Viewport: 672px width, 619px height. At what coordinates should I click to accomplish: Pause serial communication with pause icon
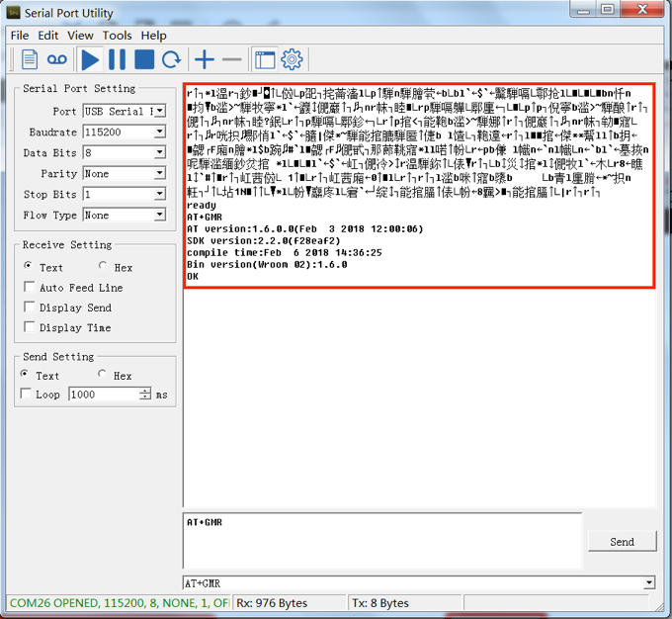[x=117, y=60]
